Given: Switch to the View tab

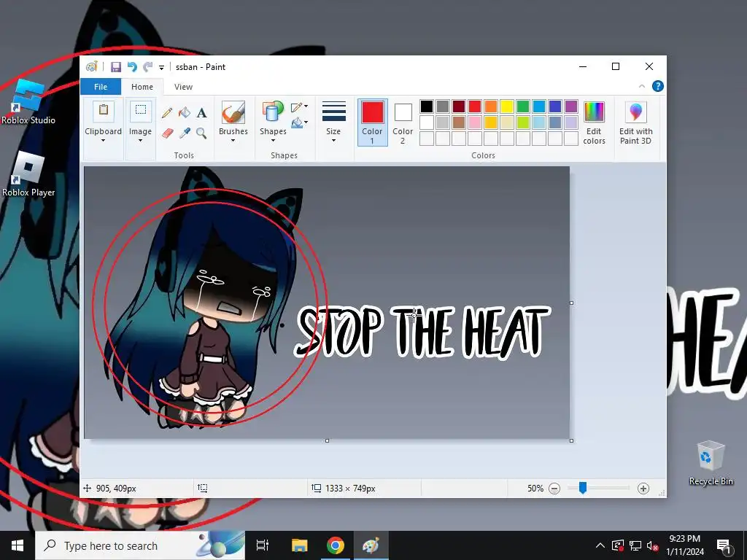Looking at the screenshot, I should pyautogui.click(x=183, y=87).
